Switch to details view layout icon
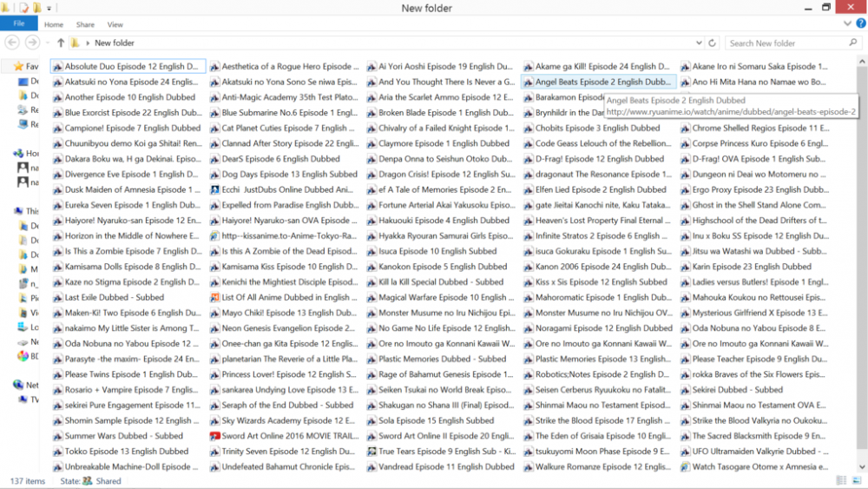 [841, 480]
